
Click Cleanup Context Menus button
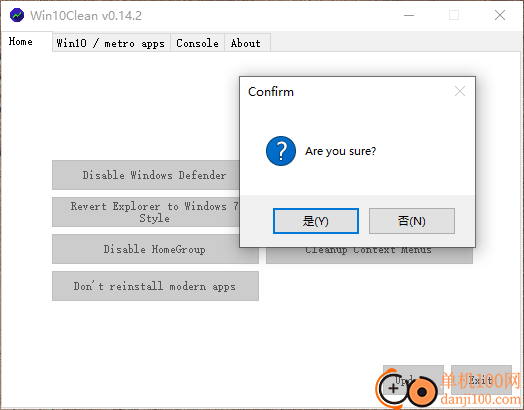[x=369, y=255]
